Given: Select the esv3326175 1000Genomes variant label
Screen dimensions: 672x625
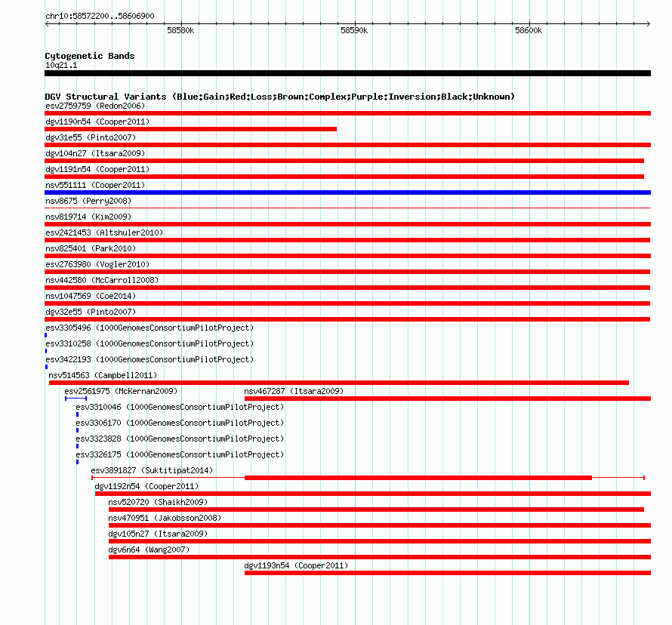Looking at the screenshot, I should click(180, 454).
